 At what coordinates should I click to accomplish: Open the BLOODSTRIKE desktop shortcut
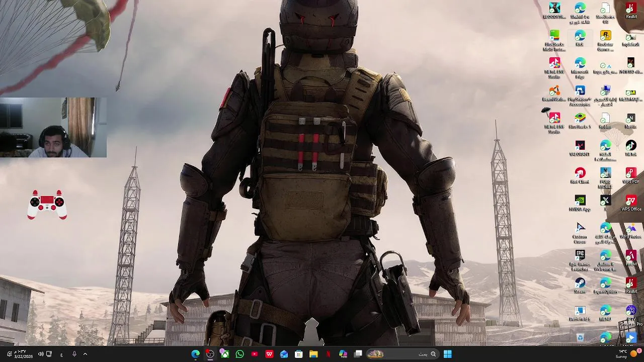554,11
